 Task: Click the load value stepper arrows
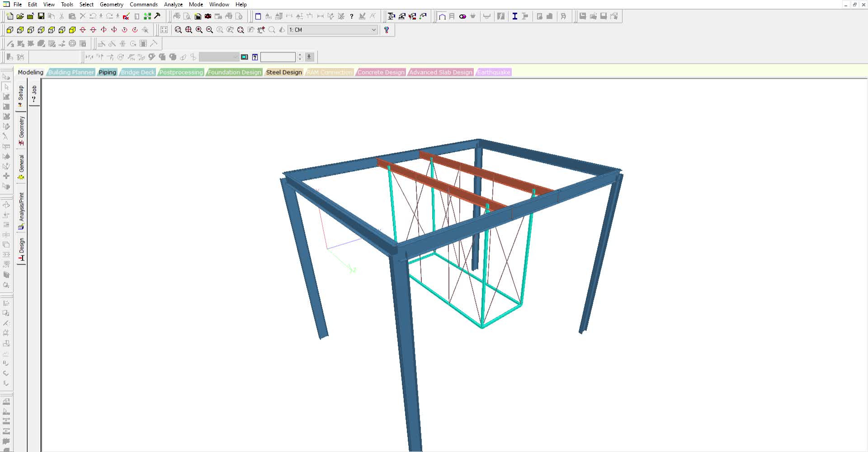coord(299,57)
